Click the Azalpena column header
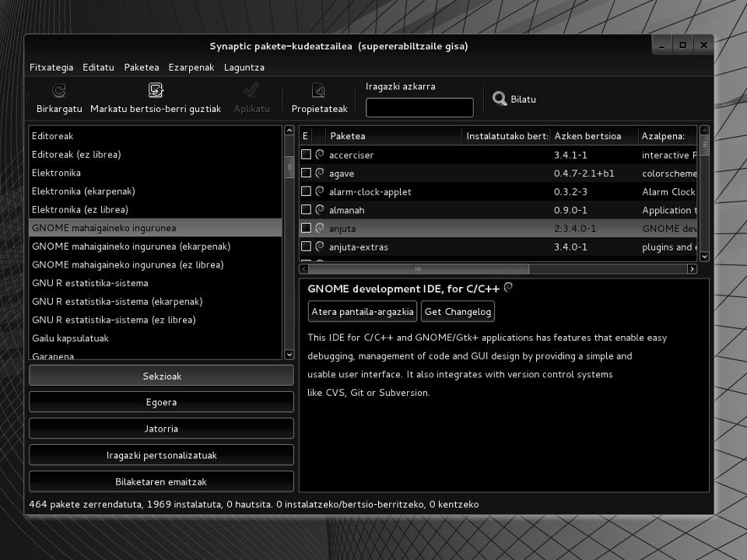This screenshot has height=560, width=747. click(x=668, y=135)
